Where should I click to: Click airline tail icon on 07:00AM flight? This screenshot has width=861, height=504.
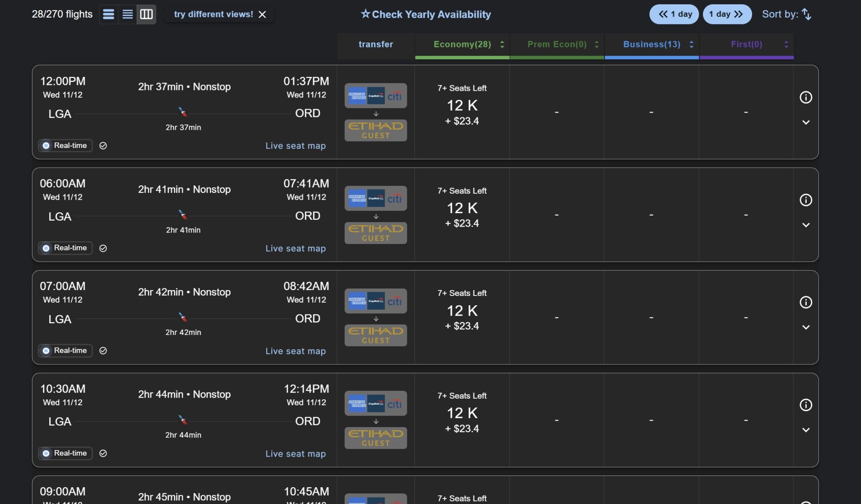tap(183, 317)
